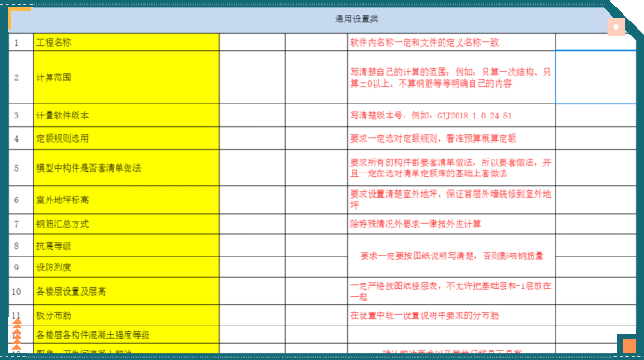Click the star icon in the top-right corner
644x360 pixels.
tap(616, 27)
